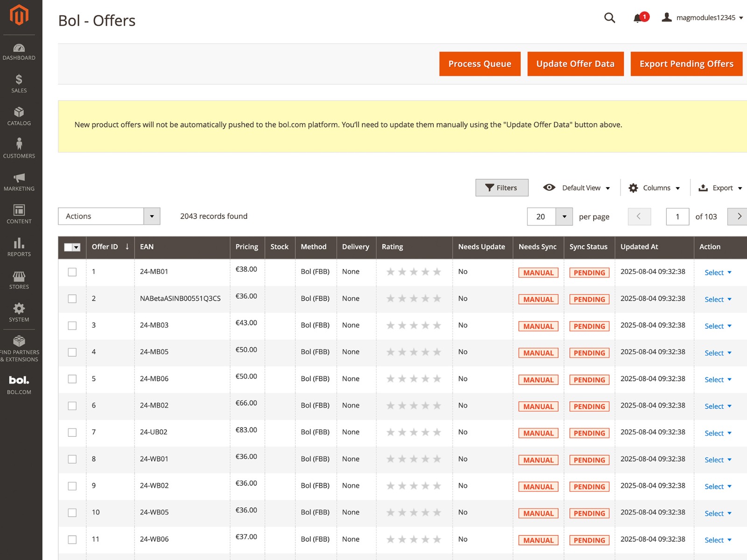Tick the checkbox for offer 9
This screenshot has width=747, height=560.
[72, 486]
